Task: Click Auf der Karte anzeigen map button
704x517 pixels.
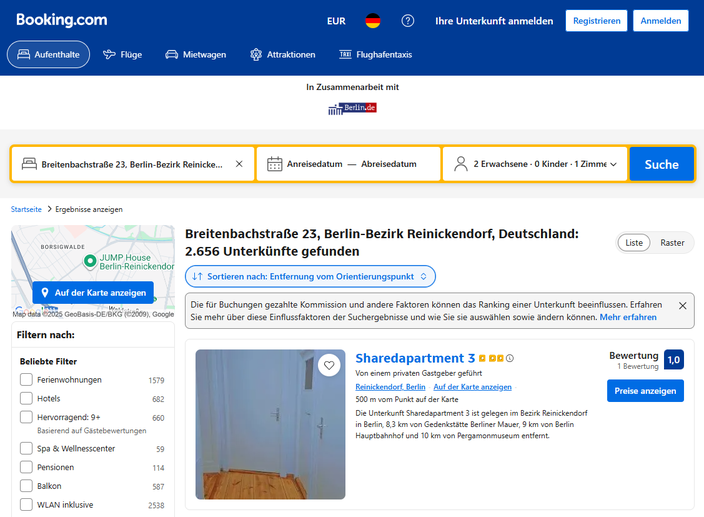Action: click(93, 293)
